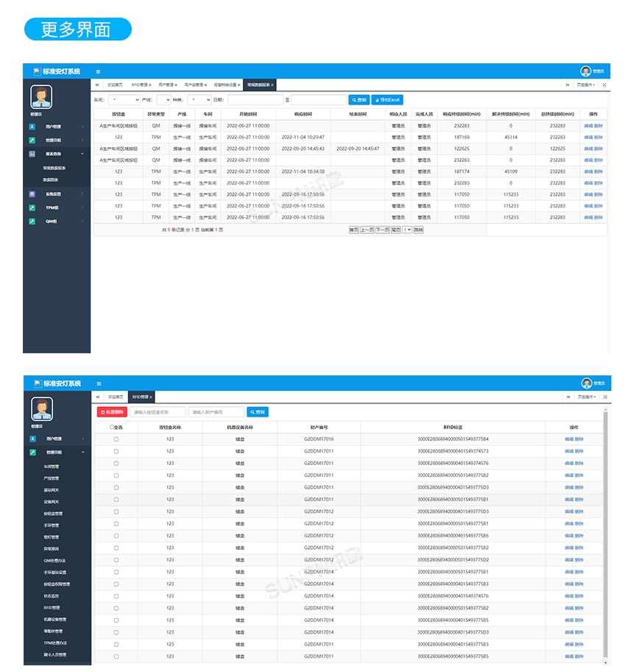Click the 请输入财产编号 input field
The width and height of the screenshot is (633, 672).
216,412
